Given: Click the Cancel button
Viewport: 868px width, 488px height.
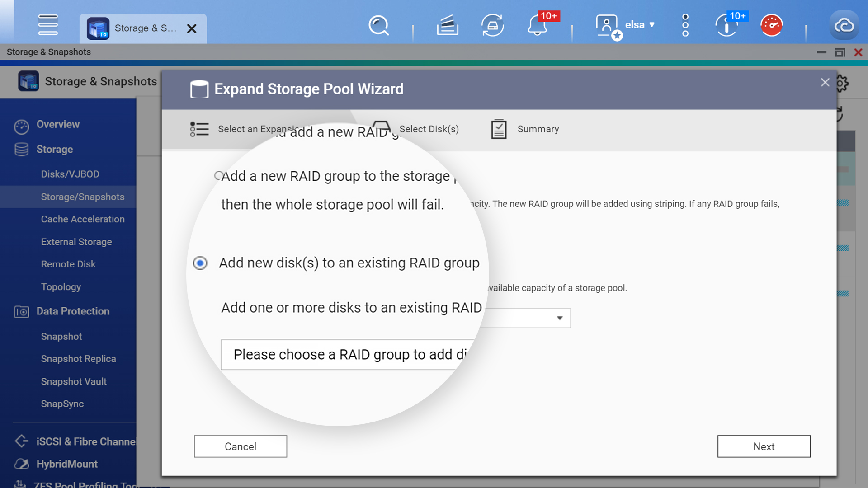Looking at the screenshot, I should coord(241,446).
